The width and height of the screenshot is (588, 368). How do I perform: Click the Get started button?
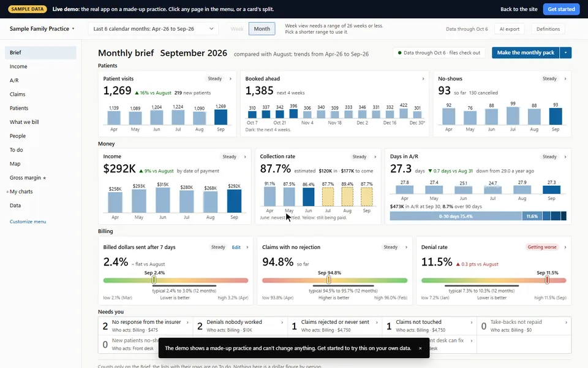pyautogui.click(x=561, y=9)
